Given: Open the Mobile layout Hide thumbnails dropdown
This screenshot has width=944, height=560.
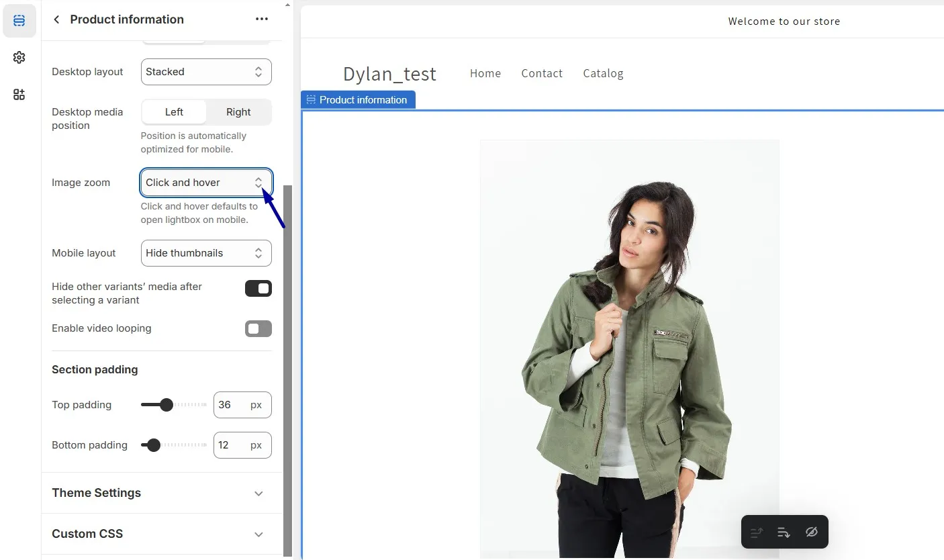Looking at the screenshot, I should [206, 253].
